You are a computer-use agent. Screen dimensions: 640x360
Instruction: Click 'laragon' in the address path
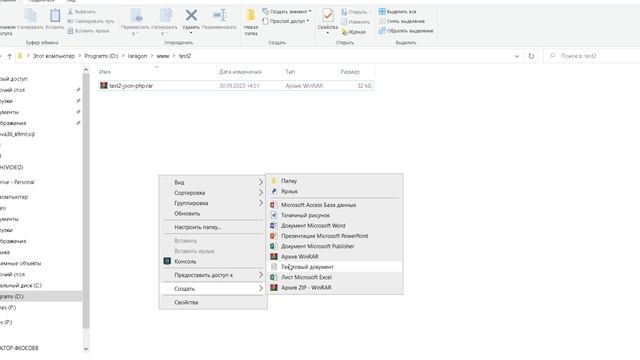[137, 56]
